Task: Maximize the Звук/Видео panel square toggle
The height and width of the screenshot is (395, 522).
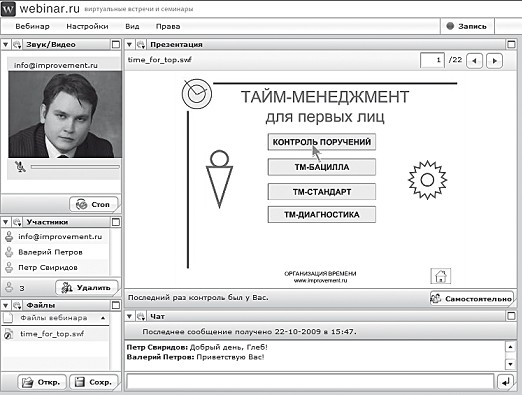Action: pos(116,44)
